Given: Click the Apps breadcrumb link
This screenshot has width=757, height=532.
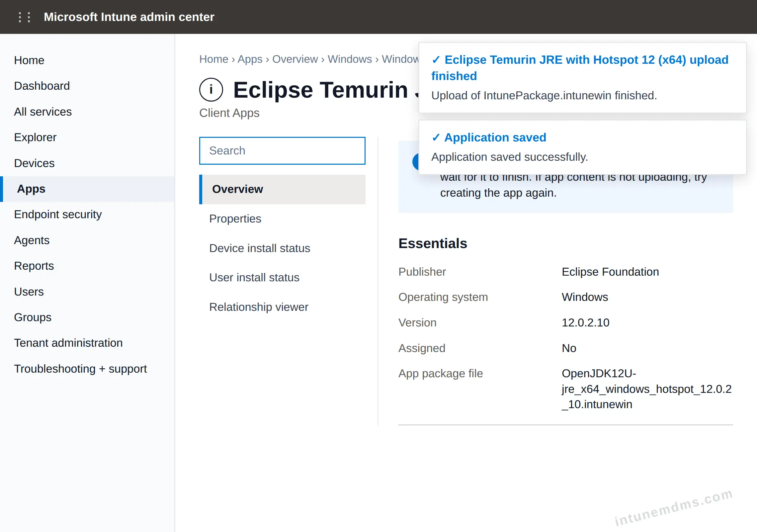Looking at the screenshot, I should tap(250, 59).
